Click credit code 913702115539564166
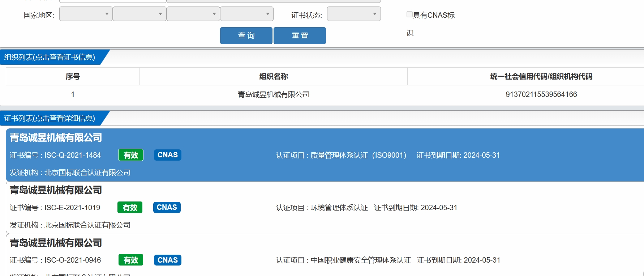This screenshot has width=644, height=276. tap(541, 94)
